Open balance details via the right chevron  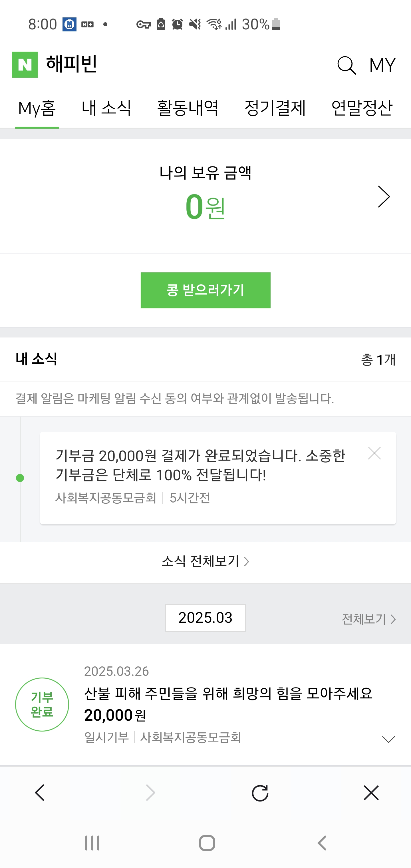384,196
